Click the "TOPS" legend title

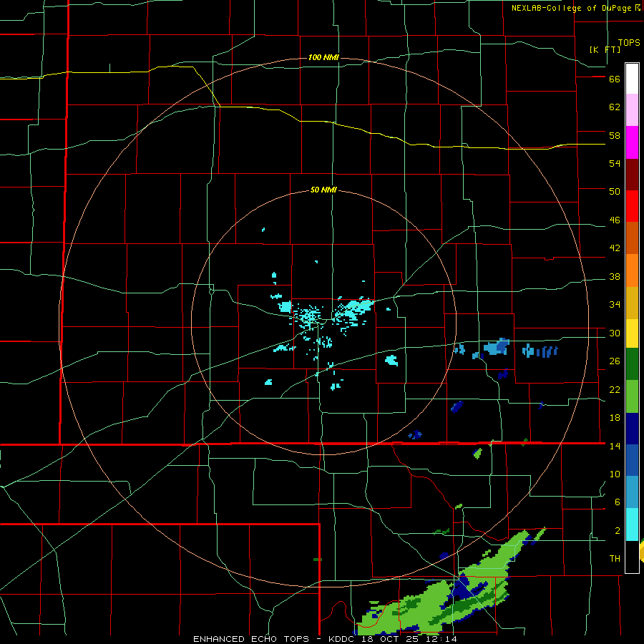click(x=629, y=43)
